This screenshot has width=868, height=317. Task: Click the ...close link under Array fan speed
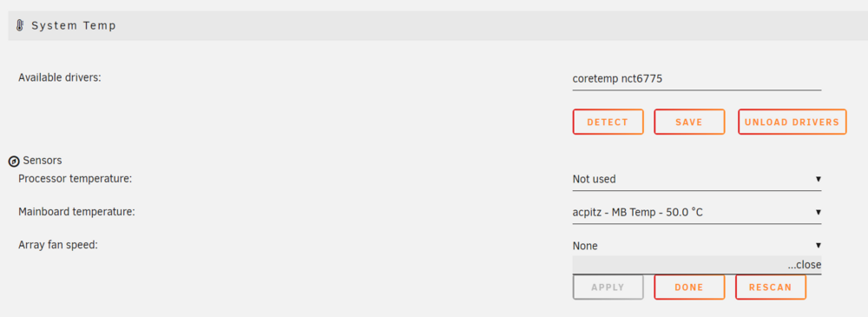[805, 265]
